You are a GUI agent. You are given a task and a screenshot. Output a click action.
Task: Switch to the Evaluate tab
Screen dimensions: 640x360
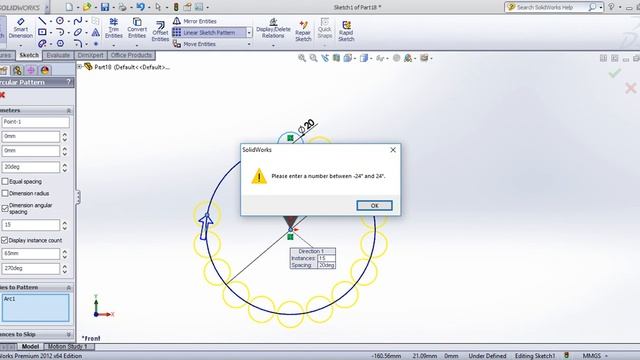58,55
